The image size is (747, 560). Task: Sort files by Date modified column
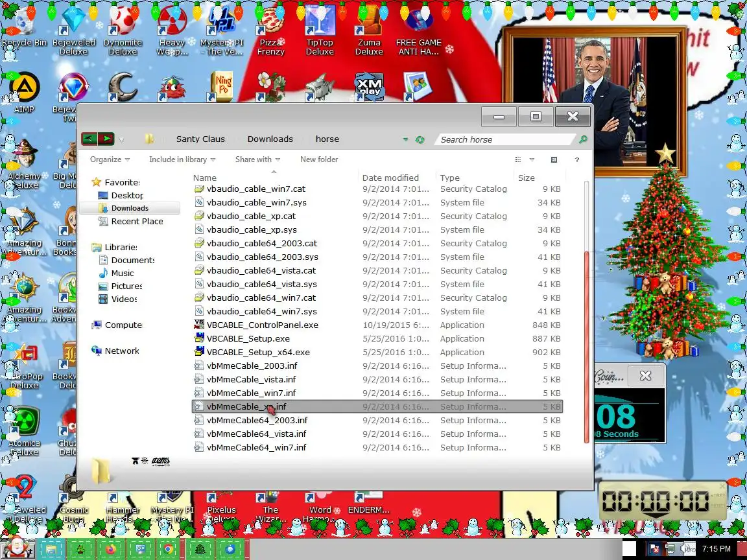click(397, 178)
